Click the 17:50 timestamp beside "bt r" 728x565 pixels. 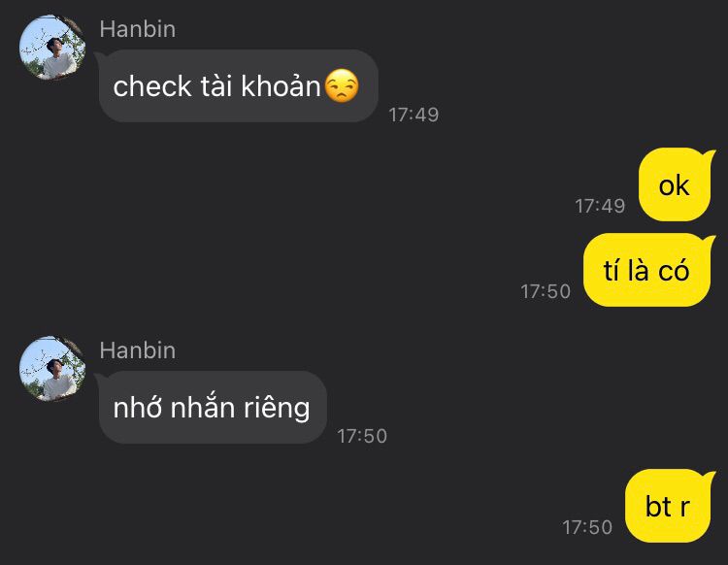coord(587,527)
